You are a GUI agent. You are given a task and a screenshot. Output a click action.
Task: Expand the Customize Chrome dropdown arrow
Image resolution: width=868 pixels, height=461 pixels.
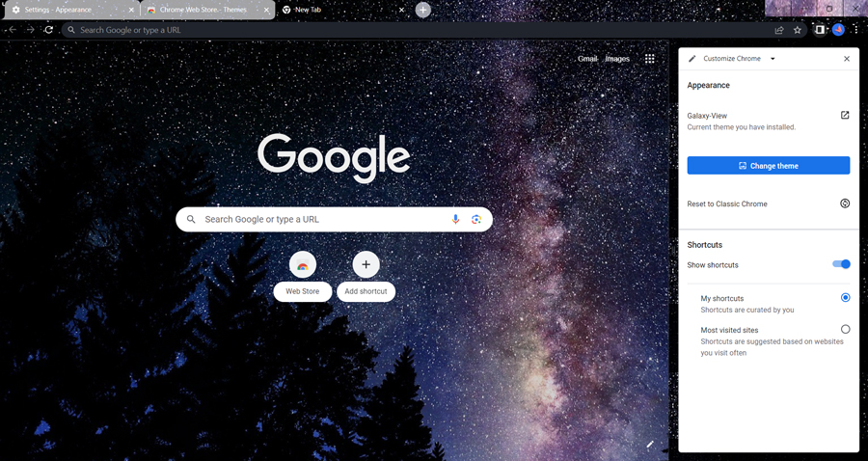point(773,59)
